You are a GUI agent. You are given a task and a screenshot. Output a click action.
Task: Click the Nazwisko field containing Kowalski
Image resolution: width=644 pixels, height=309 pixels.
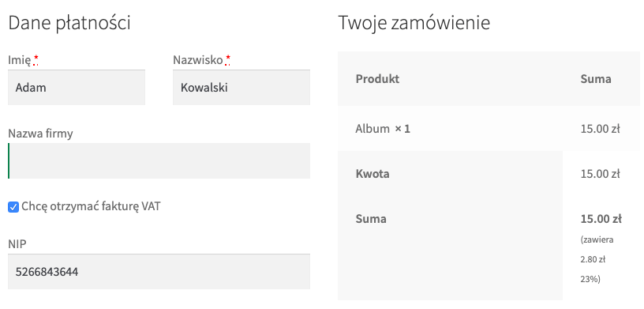[241, 87]
